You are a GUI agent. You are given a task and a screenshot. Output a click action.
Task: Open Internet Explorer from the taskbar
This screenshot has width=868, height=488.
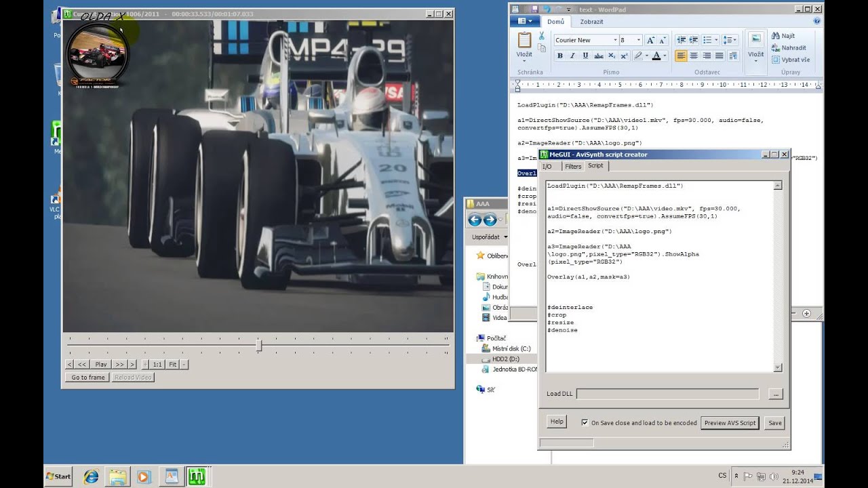(91, 476)
